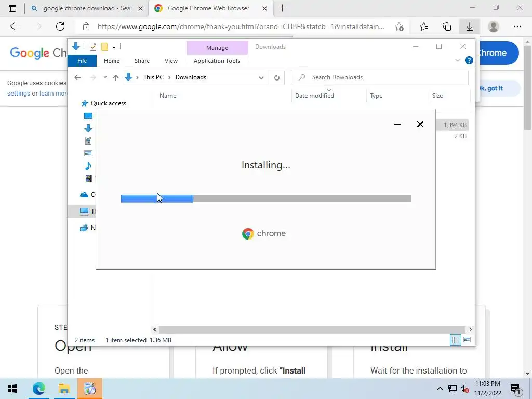Screen dimensions: 532x399
Task: Select the Google Chrome Web Browser tab
Action: (x=210, y=8)
